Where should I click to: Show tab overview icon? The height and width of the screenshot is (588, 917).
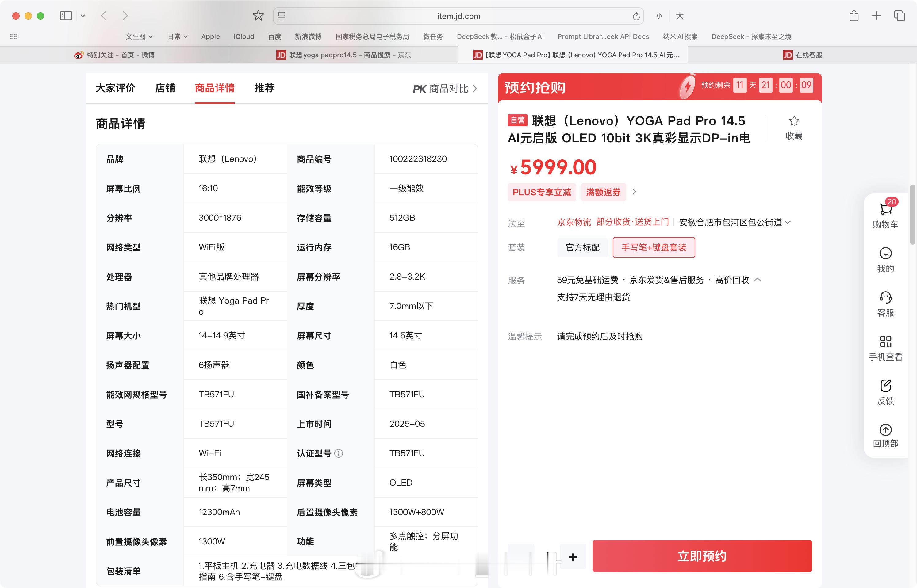tap(900, 16)
